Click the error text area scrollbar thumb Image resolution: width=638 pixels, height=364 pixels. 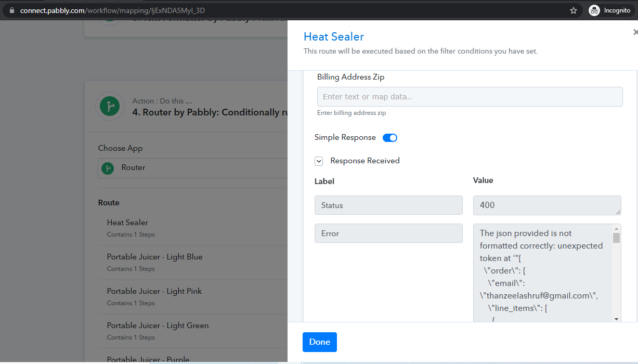[617, 238]
